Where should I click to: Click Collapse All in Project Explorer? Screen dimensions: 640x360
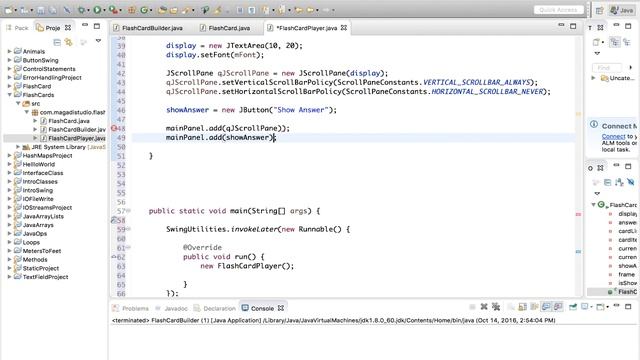pyautogui.click(x=57, y=42)
